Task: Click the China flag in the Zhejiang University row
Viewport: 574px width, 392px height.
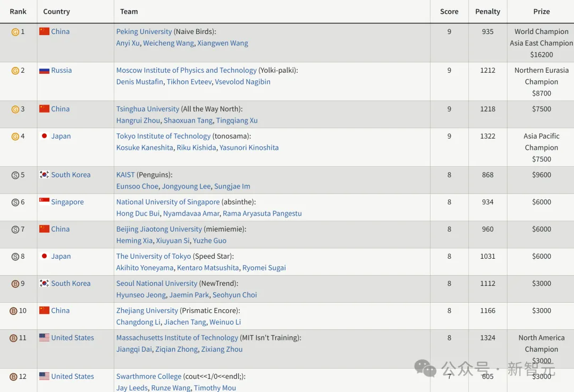Action: pyautogui.click(x=44, y=310)
